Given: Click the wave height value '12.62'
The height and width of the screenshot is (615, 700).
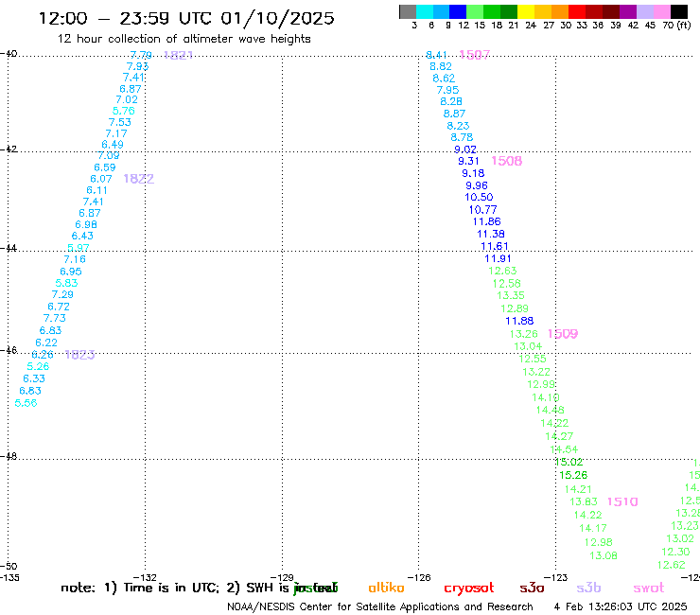Looking at the screenshot, I should point(671,565).
